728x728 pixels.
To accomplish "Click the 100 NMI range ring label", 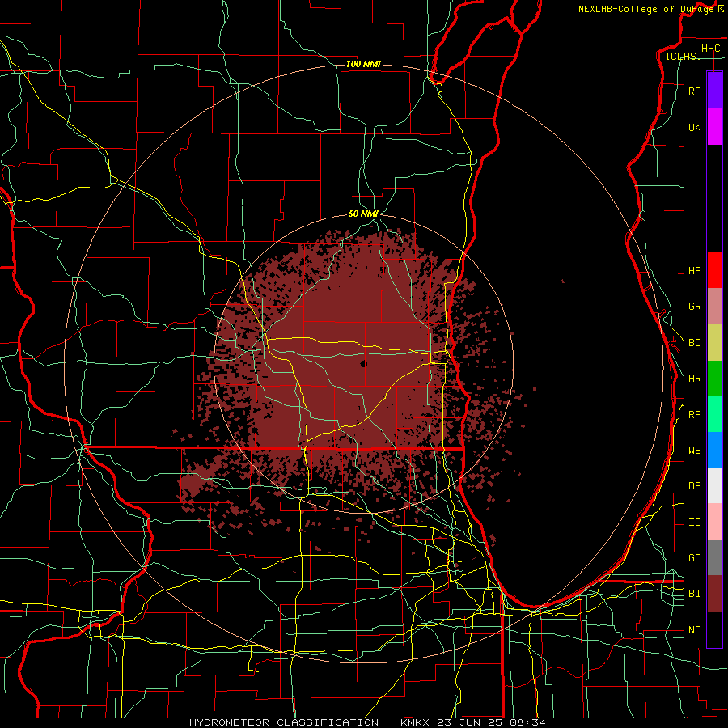I will coord(363,64).
